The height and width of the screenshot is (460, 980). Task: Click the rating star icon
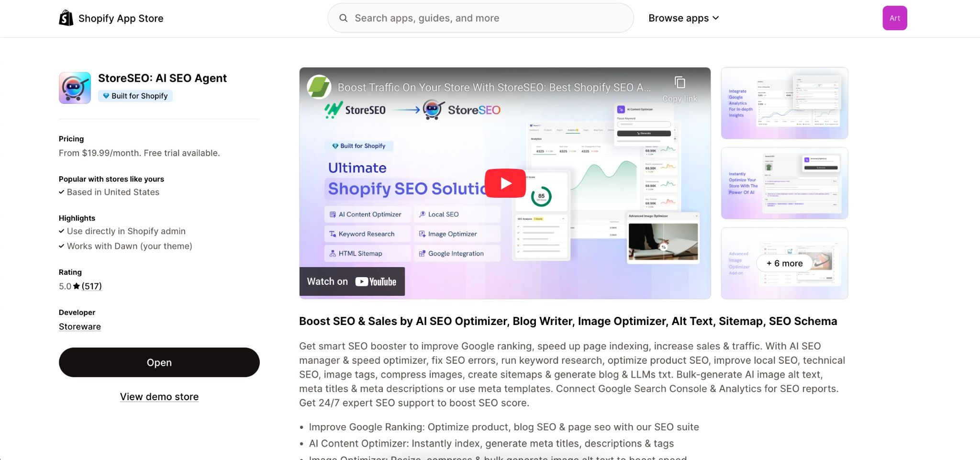click(77, 286)
